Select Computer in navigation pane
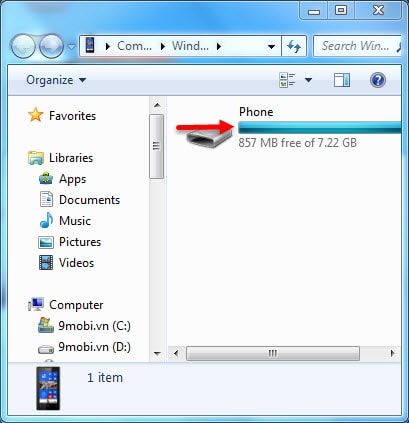This screenshot has width=409, height=423. pyautogui.click(x=76, y=305)
